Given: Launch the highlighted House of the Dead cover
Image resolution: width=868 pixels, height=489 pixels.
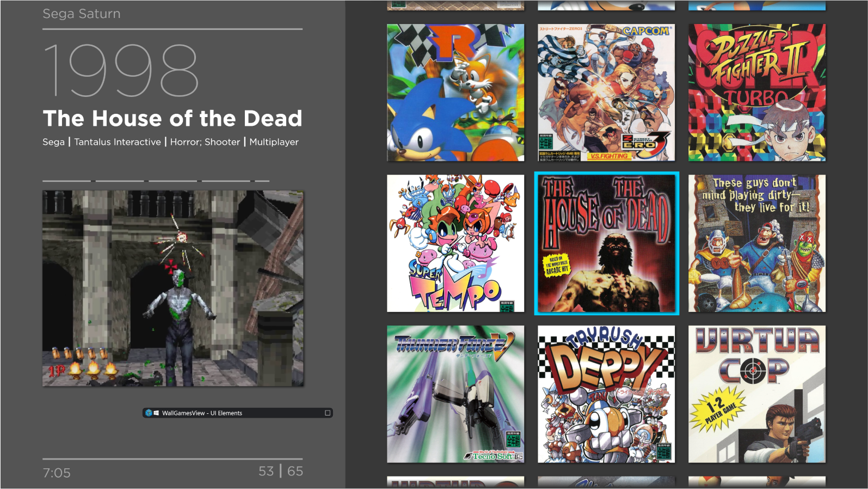Looking at the screenshot, I should point(606,243).
